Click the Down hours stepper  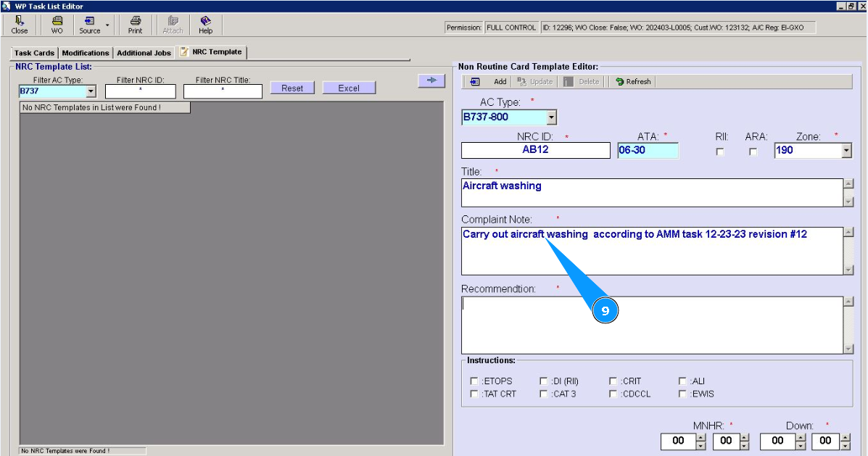[x=801, y=441]
